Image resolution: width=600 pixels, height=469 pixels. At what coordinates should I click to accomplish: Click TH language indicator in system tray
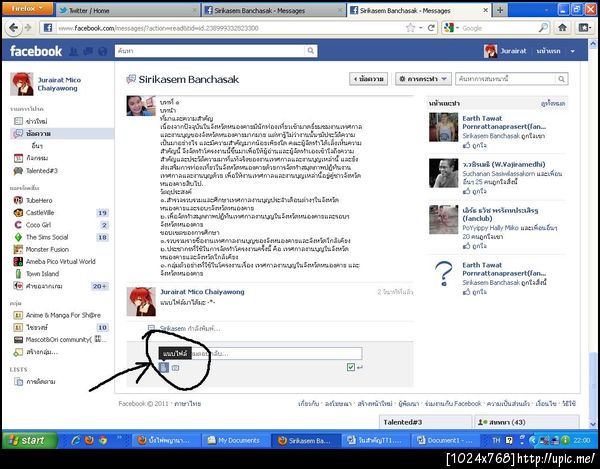click(496, 440)
